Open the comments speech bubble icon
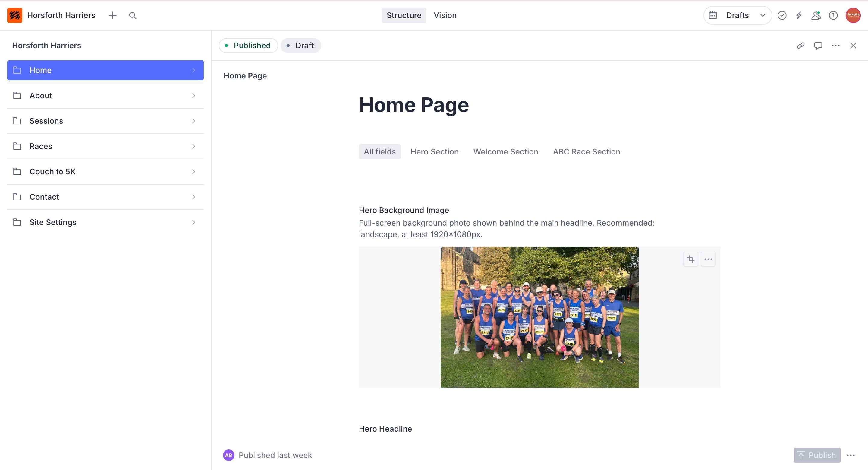Image resolution: width=868 pixels, height=470 pixels. pos(818,46)
